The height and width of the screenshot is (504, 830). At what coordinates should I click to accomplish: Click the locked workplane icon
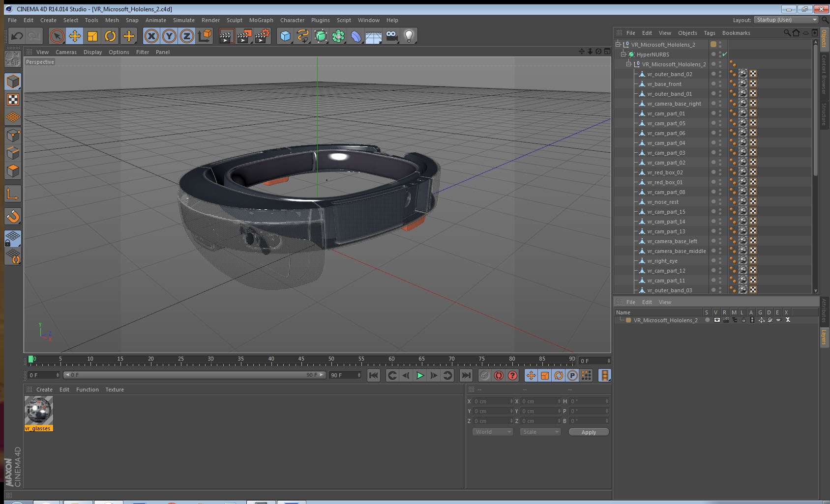coord(13,239)
